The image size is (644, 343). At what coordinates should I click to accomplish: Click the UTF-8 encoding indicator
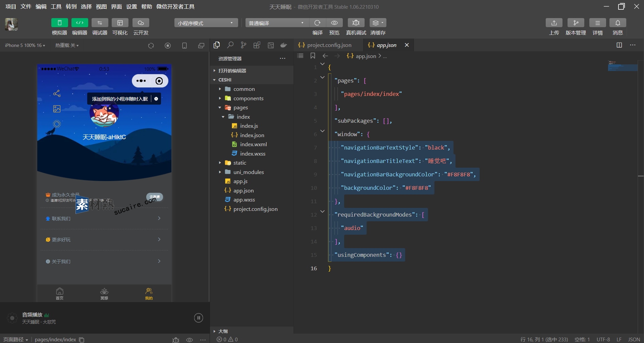click(603, 339)
